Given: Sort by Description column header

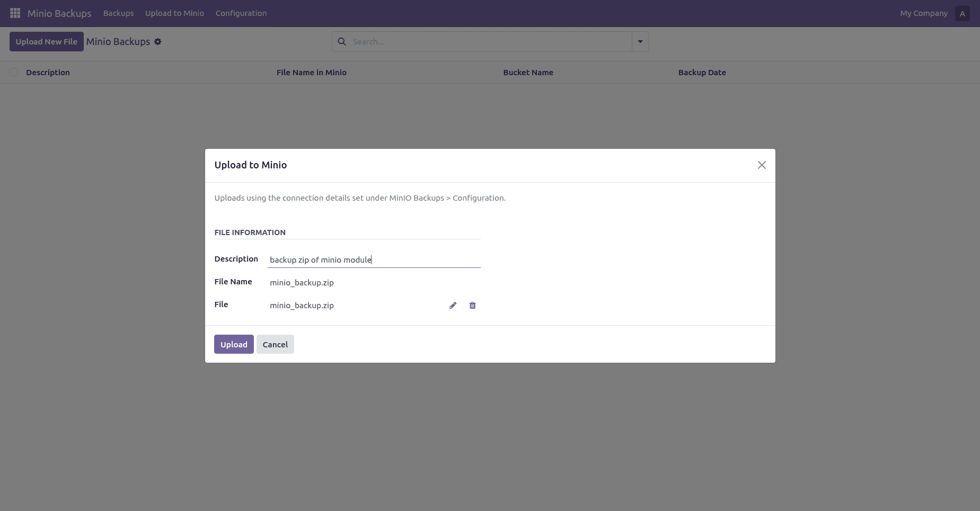Looking at the screenshot, I should [x=48, y=73].
